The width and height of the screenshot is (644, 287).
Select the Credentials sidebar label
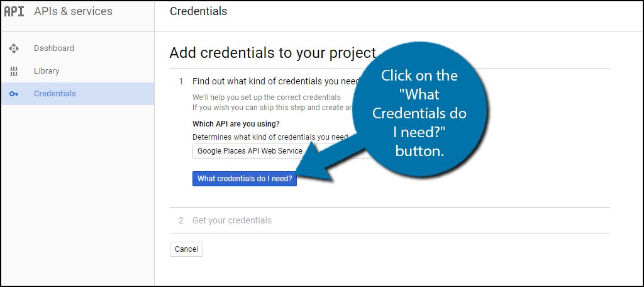pos(55,94)
